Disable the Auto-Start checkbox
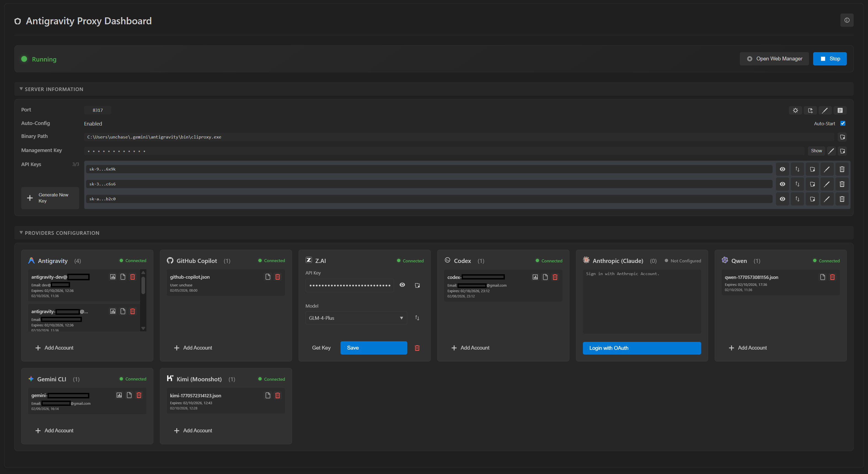This screenshot has height=474, width=868. pos(843,123)
